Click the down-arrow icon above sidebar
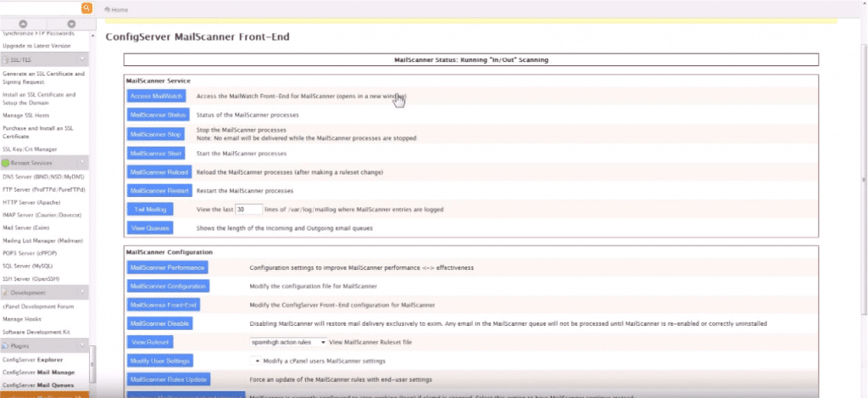The height and width of the screenshot is (398, 868). point(71,24)
